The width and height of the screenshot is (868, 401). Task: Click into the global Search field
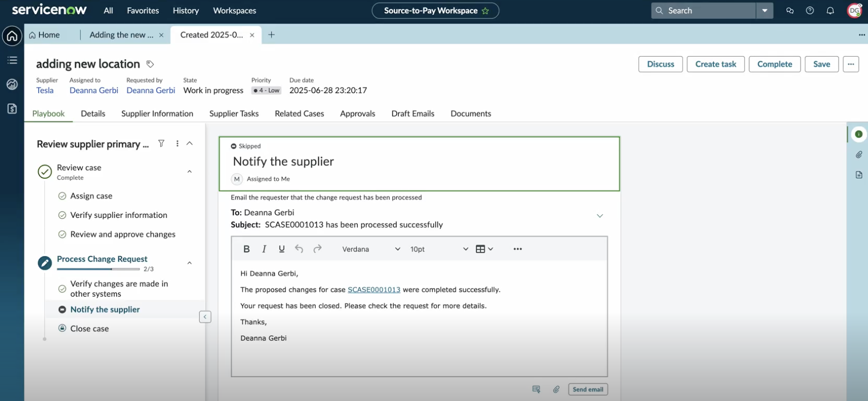[x=703, y=11]
